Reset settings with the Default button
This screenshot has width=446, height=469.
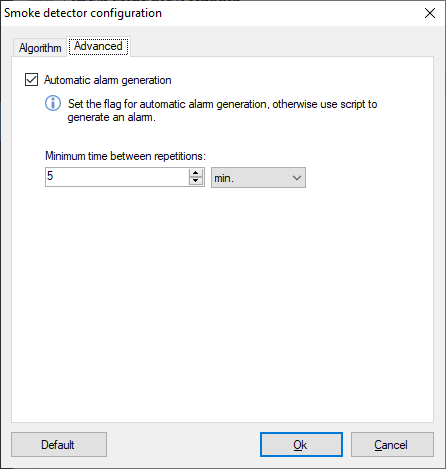pos(59,445)
